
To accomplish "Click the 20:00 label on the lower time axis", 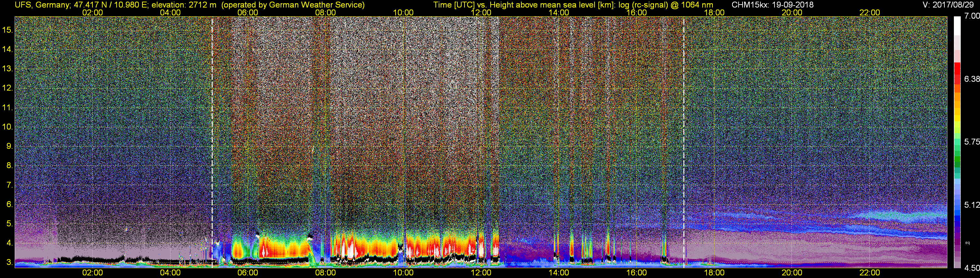I will coord(792,273).
